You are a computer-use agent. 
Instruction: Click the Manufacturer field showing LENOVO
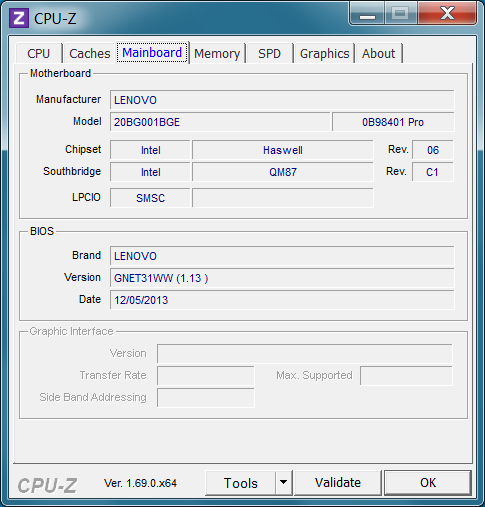click(x=282, y=100)
